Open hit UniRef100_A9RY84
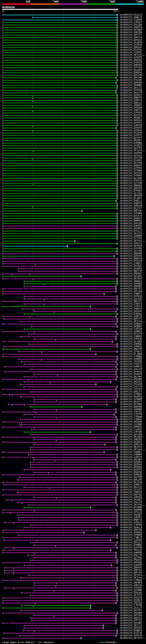This screenshot has width=146, height=644. pos(131,32)
